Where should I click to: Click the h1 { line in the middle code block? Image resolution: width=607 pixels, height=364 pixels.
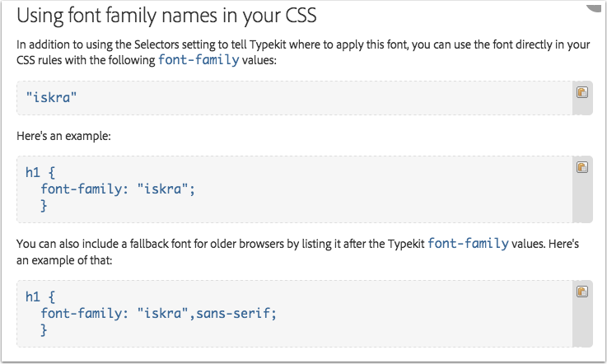pyautogui.click(x=40, y=173)
